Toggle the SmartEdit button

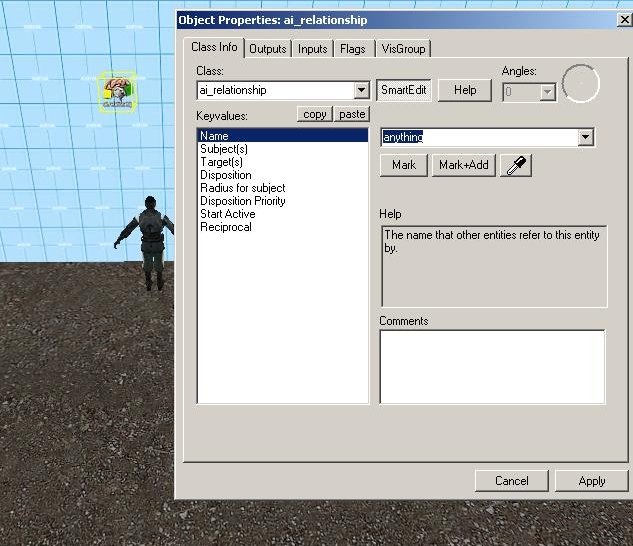(404, 90)
